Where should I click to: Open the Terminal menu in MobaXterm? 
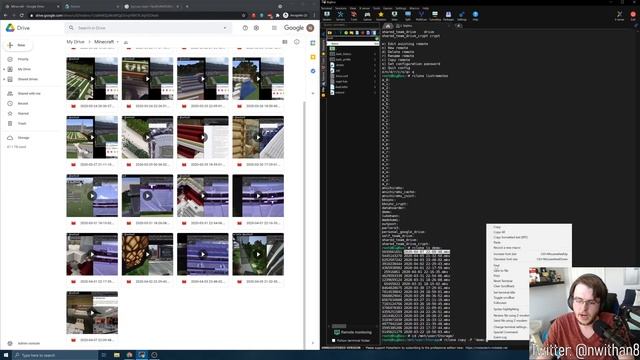(x=327, y=8)
